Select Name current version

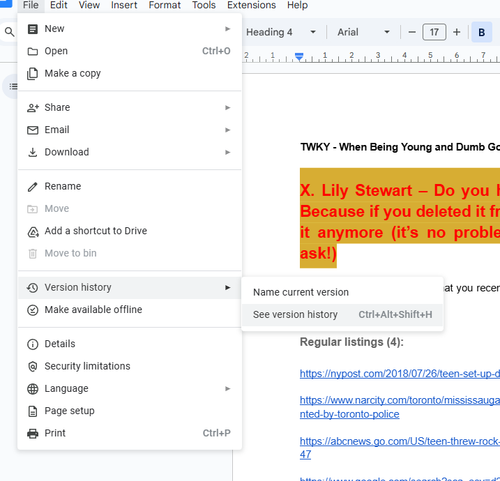click(342, 292)
